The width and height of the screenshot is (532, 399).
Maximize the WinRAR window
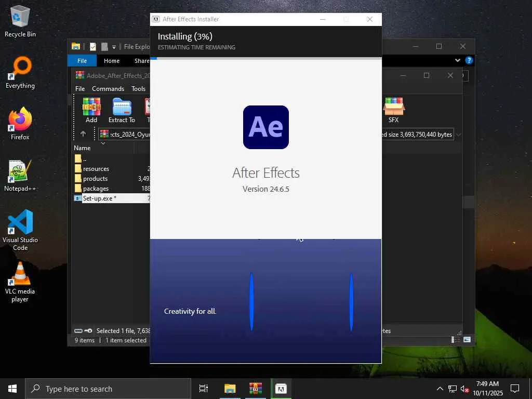pyautogui.click(x=427, y=75)
